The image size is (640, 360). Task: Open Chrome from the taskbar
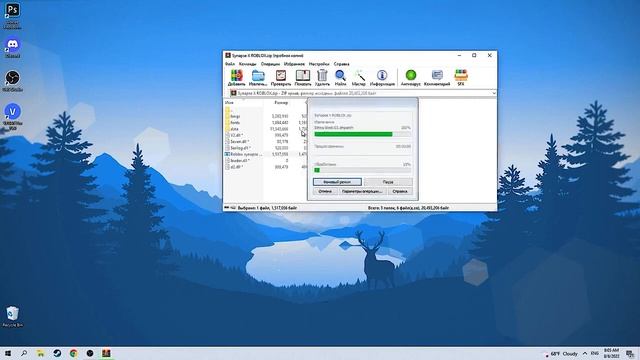click(73, 353)
